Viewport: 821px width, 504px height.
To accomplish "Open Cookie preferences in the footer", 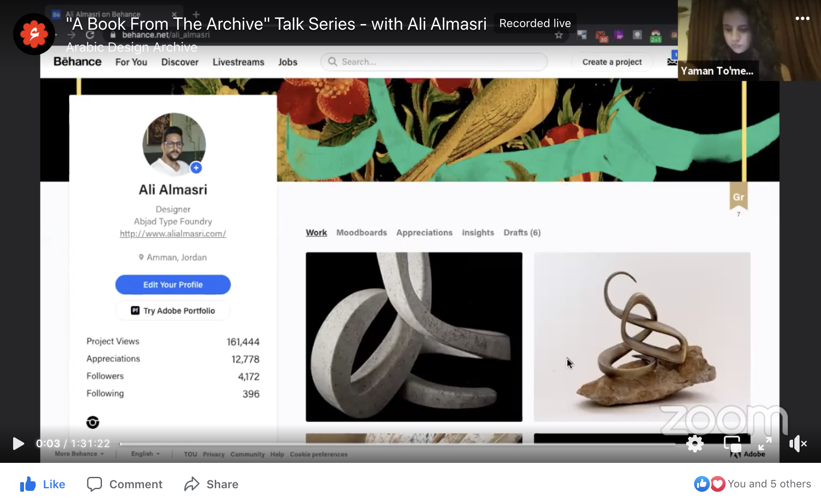I will click(319, 455).
